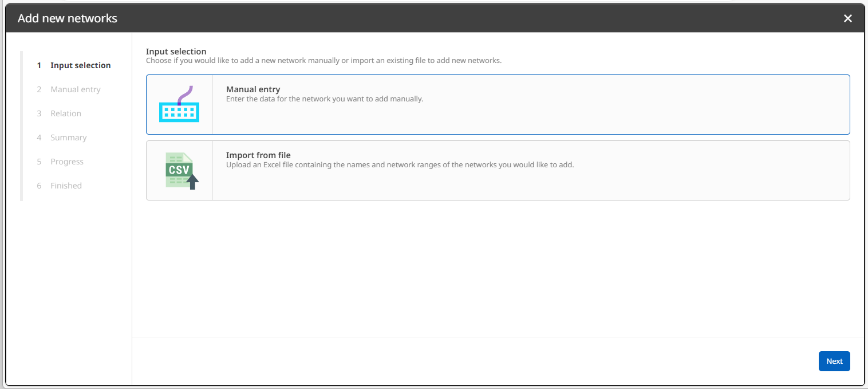This screenshot has height=389, width=868.
Task: Click the Input selection heading above the options
Action: coord(176,52)
